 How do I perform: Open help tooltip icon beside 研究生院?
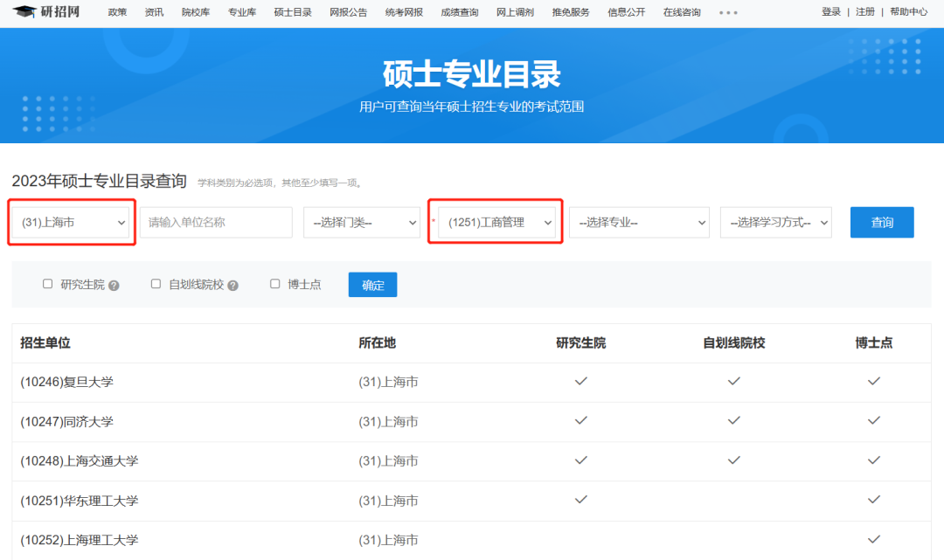pyautogui.click(x=114, y=286)
